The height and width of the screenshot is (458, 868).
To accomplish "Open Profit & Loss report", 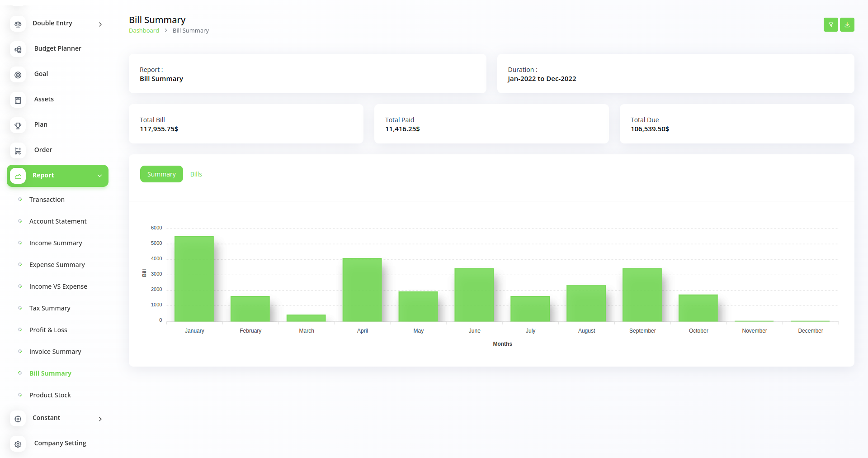I will (48, 330).
